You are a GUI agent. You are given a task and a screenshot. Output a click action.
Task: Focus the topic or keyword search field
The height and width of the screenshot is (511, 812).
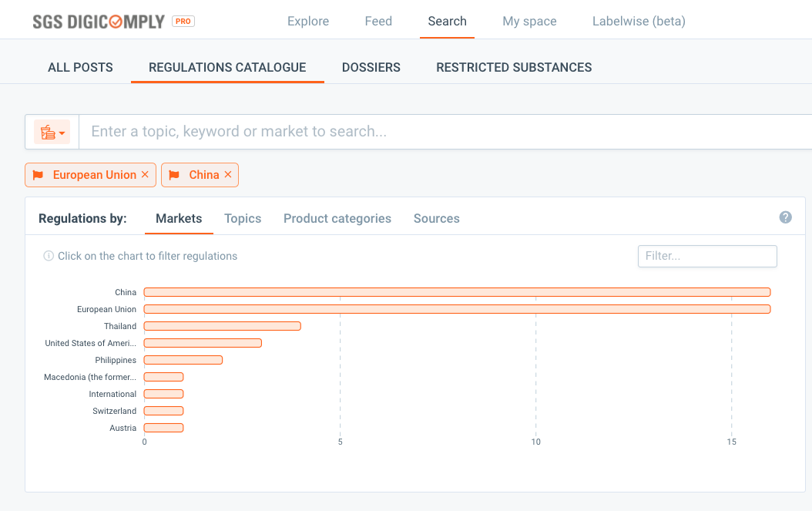445,132
